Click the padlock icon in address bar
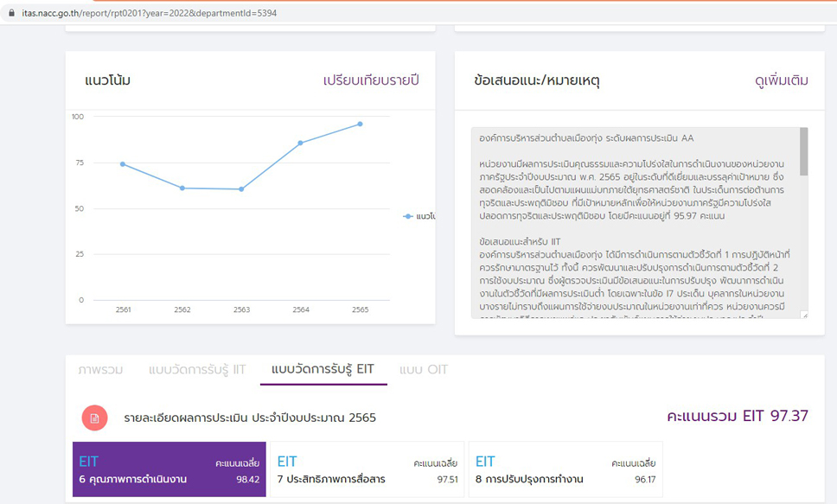The image size is (837, 504). click(10, 14)
